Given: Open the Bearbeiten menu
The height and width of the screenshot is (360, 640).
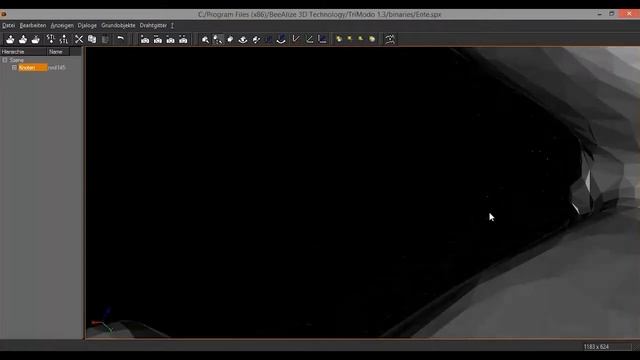Looking at the screenshot, I should 33,25.
